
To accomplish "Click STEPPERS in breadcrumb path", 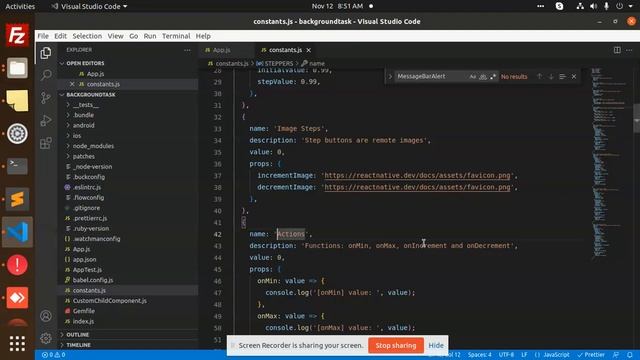I will [x=279, y=64].
